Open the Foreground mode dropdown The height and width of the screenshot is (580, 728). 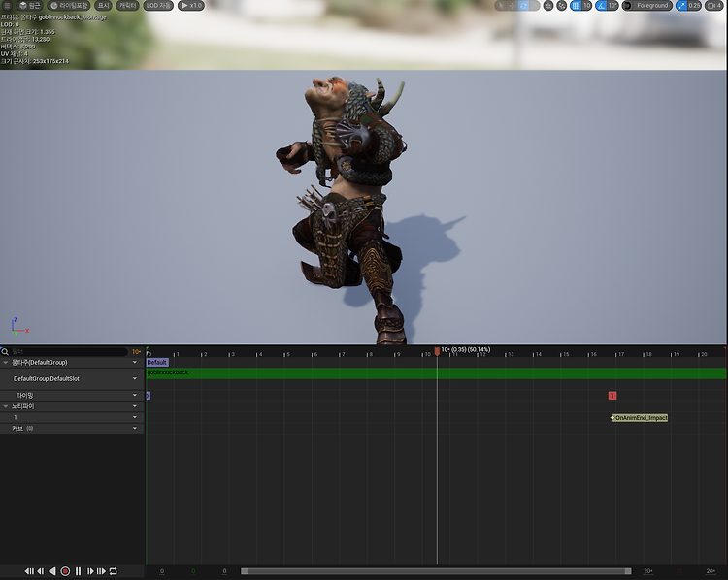(x=652, y=6)
